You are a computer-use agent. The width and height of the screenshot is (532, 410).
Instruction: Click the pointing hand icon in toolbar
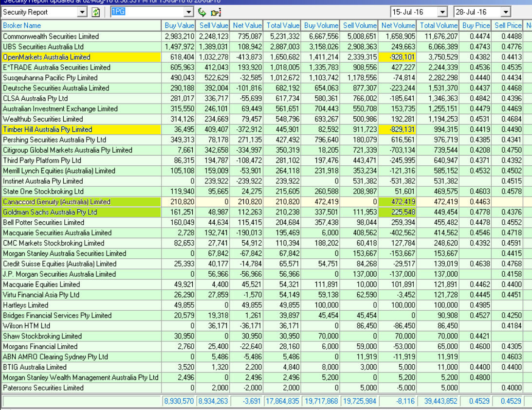216,13
